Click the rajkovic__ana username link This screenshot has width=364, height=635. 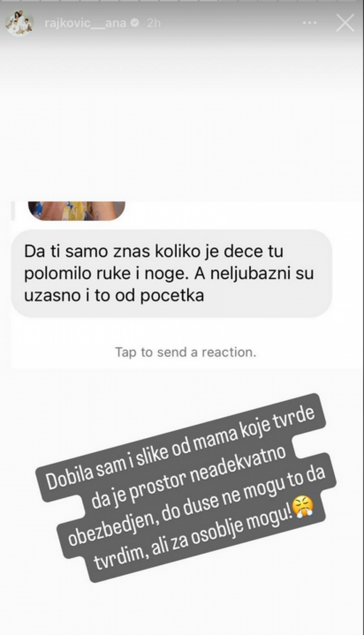tap(85, 23)
